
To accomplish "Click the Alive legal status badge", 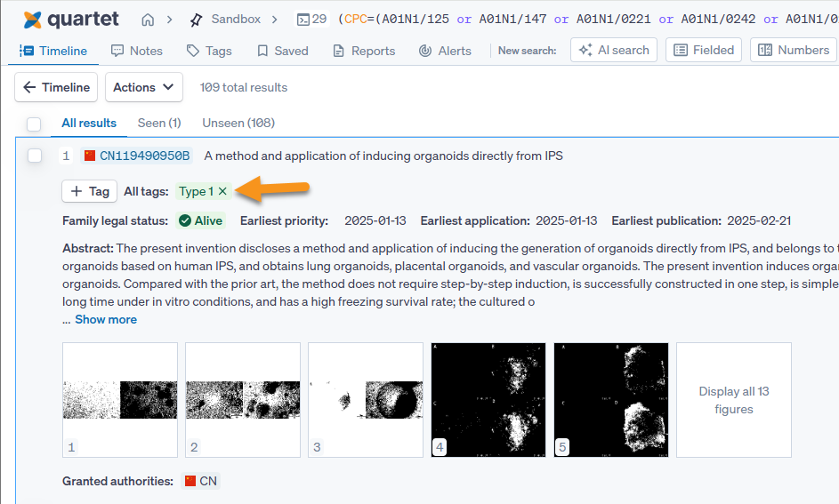I will pyautogui.click(x=201, y=220).
